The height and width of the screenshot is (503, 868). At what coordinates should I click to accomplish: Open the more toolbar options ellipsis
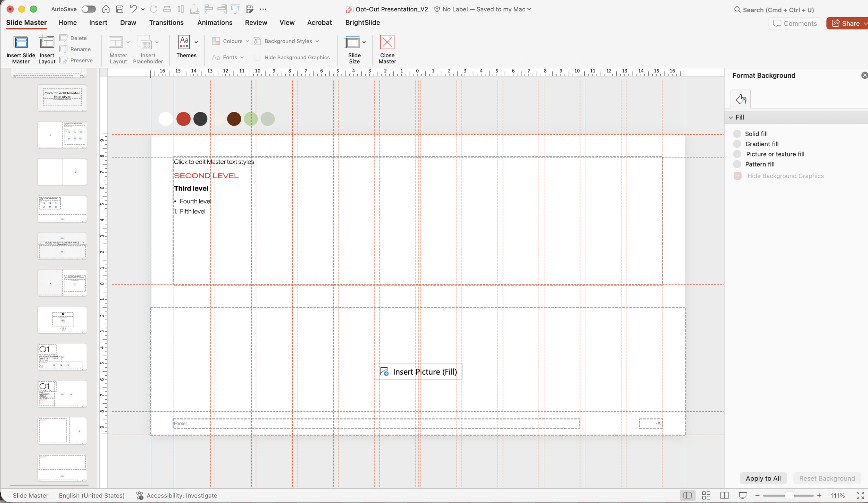[x=263, y=9]
